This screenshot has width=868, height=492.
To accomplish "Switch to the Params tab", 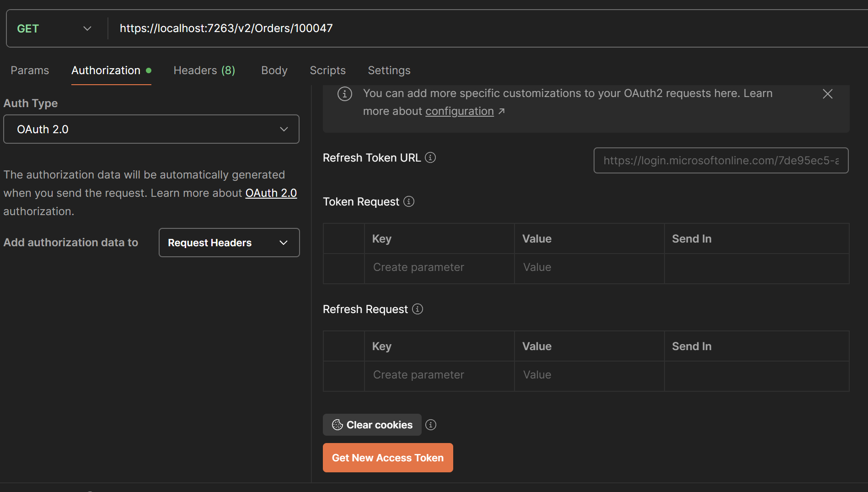I will 30,70.
